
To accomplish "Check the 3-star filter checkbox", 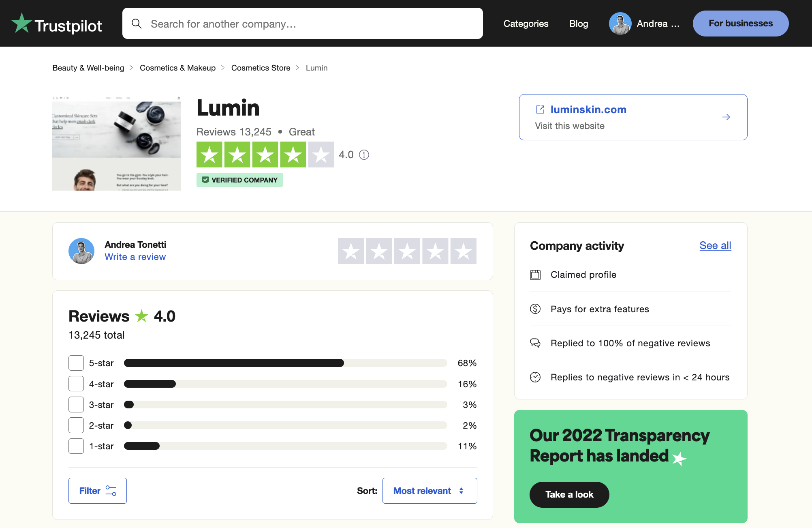I will pyautogui.click(x=76, y=405).
